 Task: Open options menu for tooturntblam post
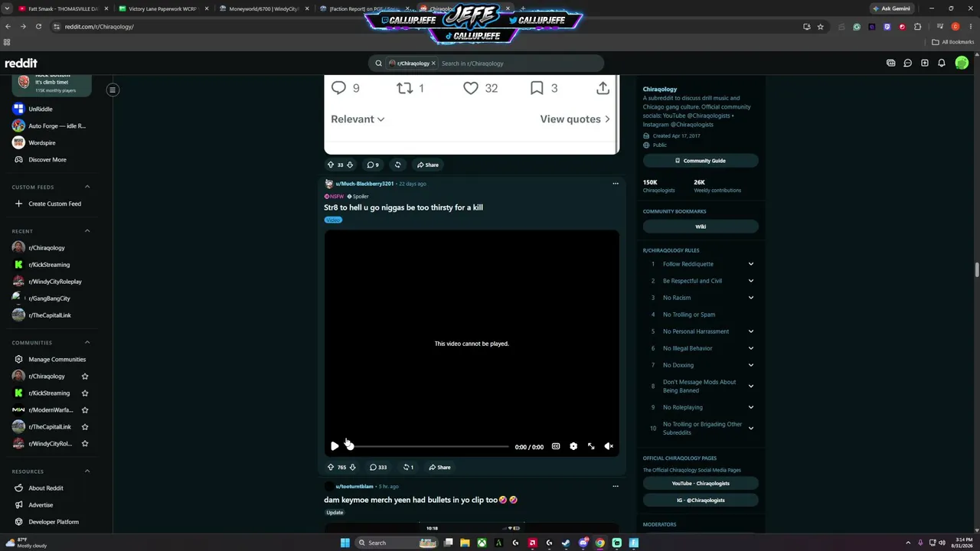point(615,486)
